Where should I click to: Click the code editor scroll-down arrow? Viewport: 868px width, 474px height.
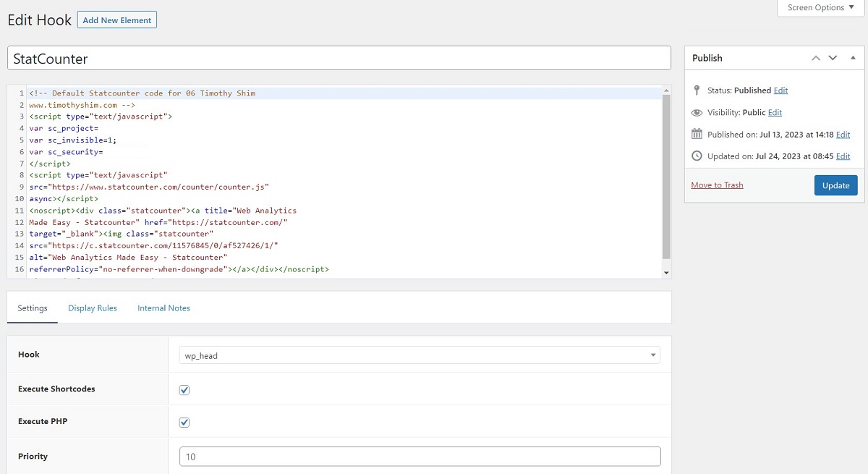666,272
